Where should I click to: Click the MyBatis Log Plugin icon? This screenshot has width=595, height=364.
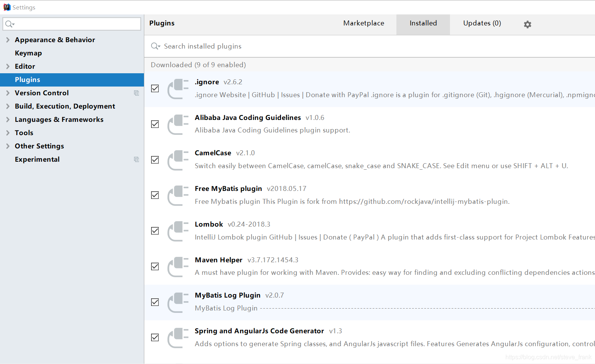coord(178,303)
